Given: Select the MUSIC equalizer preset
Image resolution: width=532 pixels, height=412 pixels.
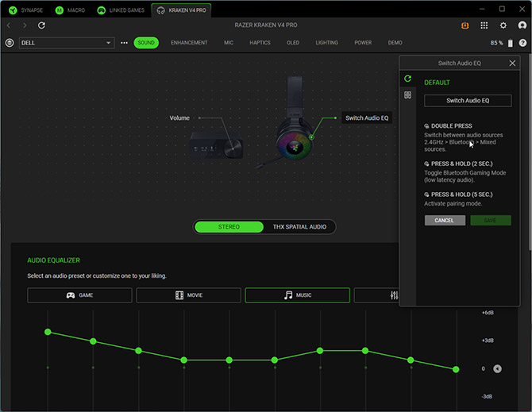Looking at the screenshot, I should click(x=298, y=295).
